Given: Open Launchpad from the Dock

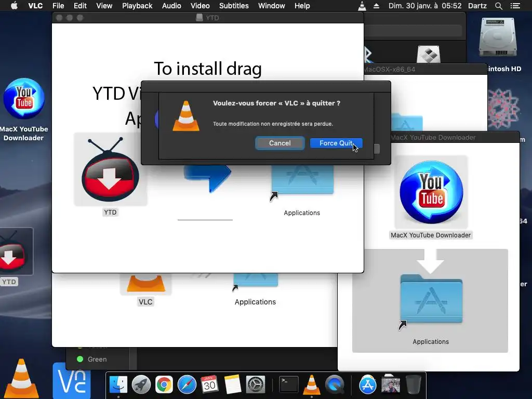Looking at the screenshot, I should 141,385.
